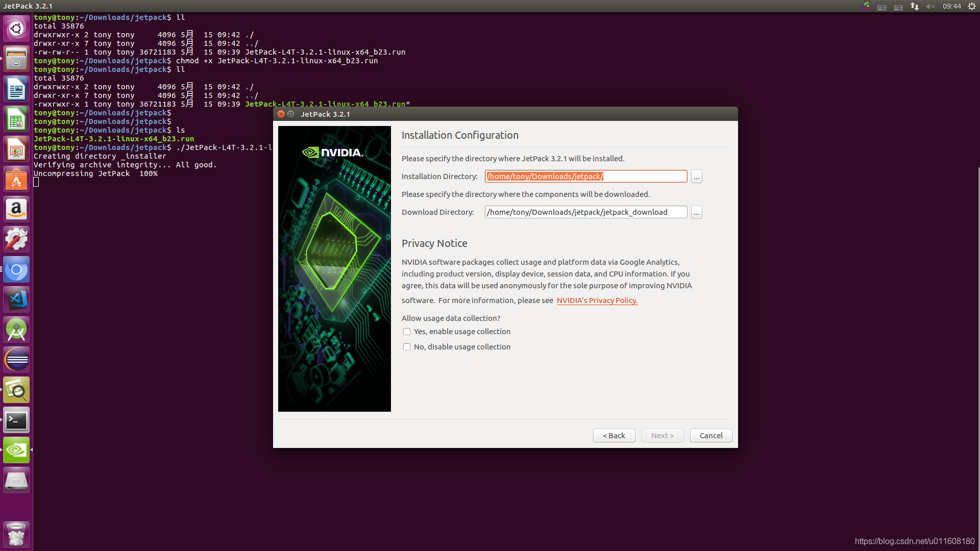Launch LibreOffice Calc from launcher
This screenshot has height=551, width=980.
[16, 119]
